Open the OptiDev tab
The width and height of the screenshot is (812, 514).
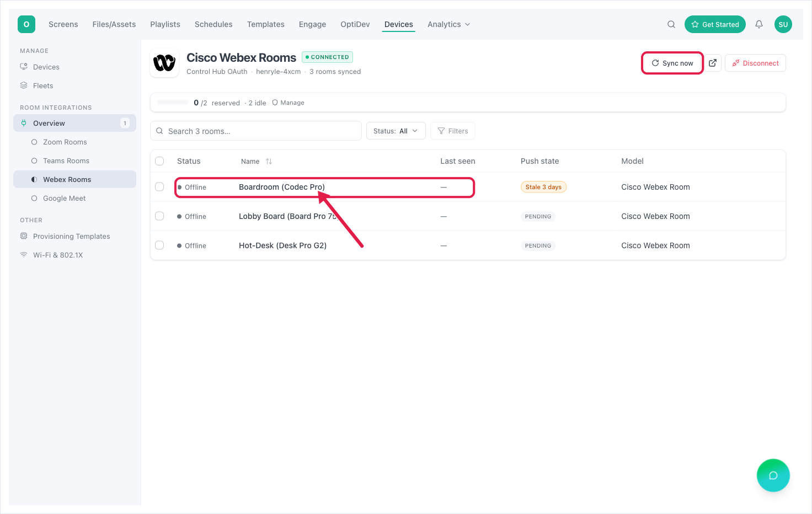coord(355,24)
